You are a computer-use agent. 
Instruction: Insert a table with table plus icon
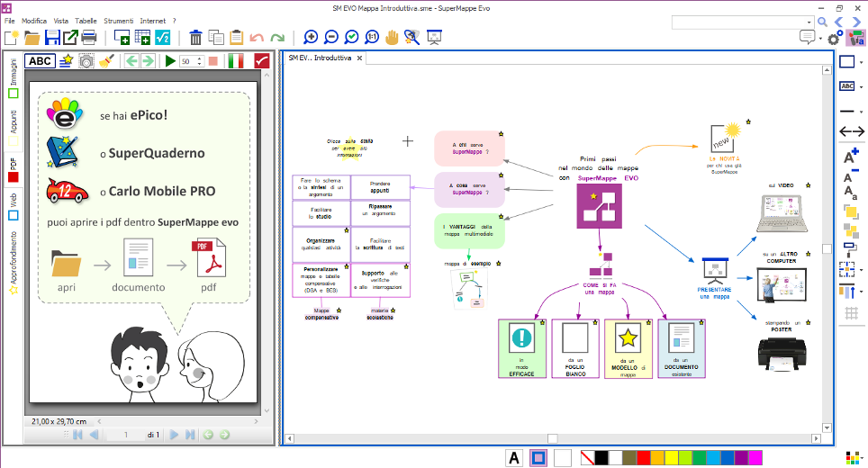pos(142,38)
